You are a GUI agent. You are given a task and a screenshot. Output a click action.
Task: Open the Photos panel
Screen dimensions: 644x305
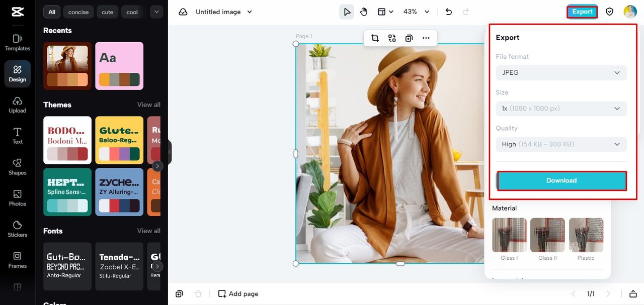click(x=18, y=198)
